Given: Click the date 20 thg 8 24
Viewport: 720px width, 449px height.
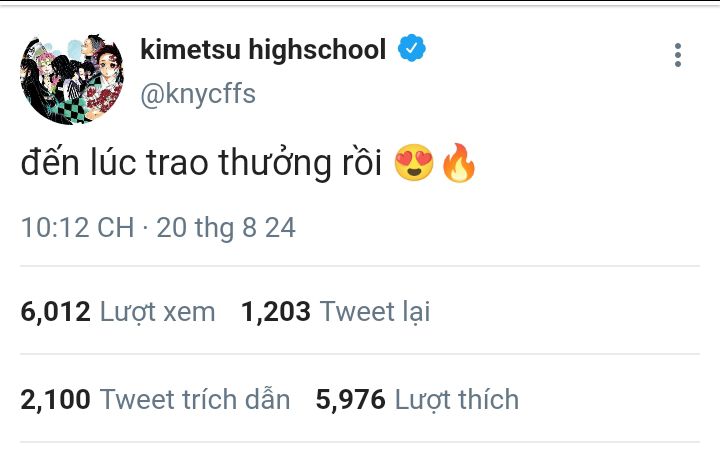Looking at the screenshot, I should 226,227.
